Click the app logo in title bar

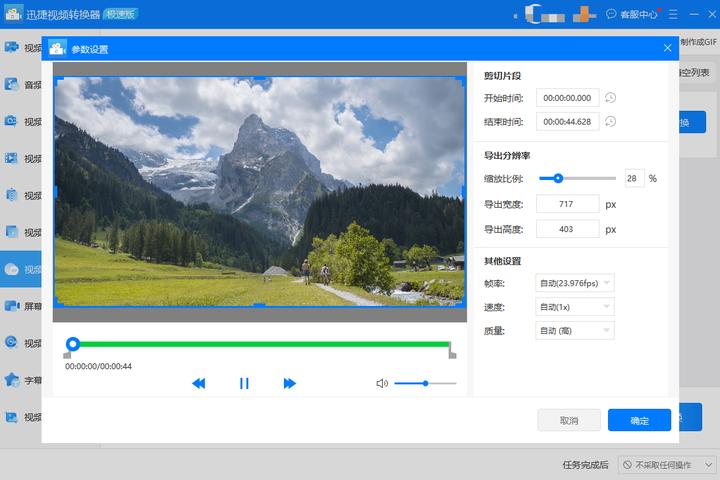(x=13, y=13)
